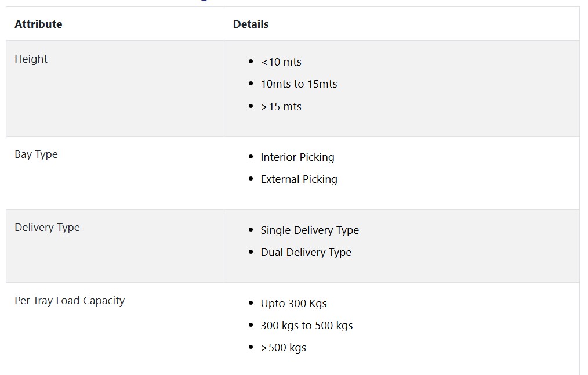This screenshot has height=375, width=588.
Task: Click the '>500 kgs' list item
Action: [x=284, y=348]
